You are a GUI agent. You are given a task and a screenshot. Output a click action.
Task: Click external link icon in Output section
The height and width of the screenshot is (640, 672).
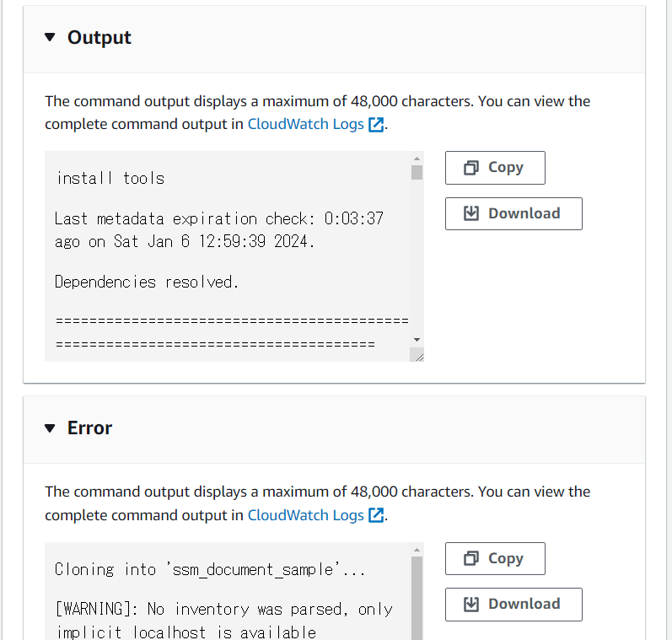pyautogui.click(x=376, y=124)
